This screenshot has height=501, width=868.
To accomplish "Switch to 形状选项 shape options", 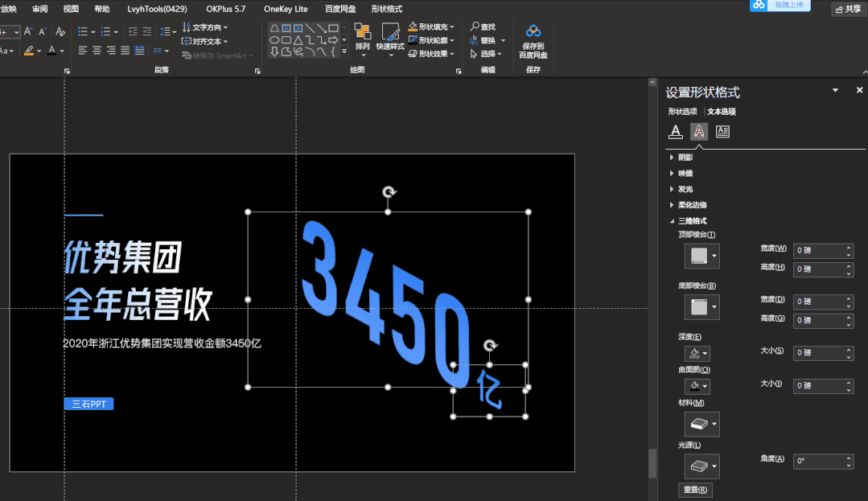I will pos(682,111).
